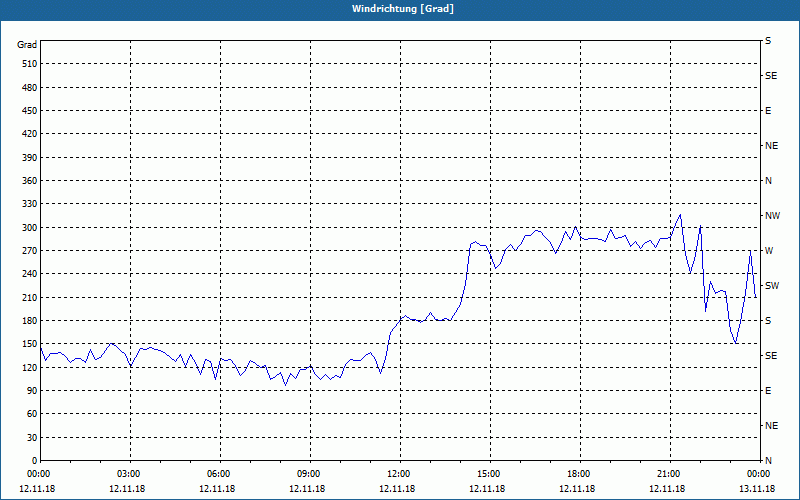Select the y-axis value 510

click(x=30, y=64)
